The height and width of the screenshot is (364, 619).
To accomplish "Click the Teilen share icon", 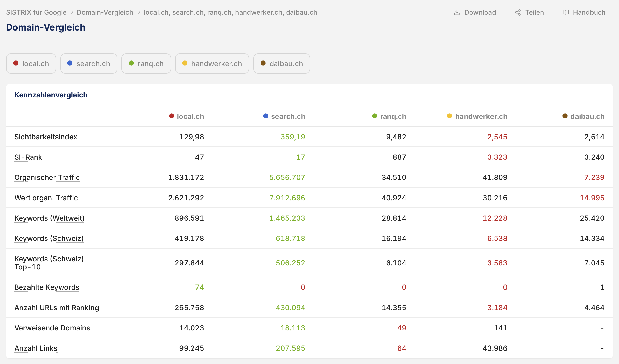I will pos(518,12).
